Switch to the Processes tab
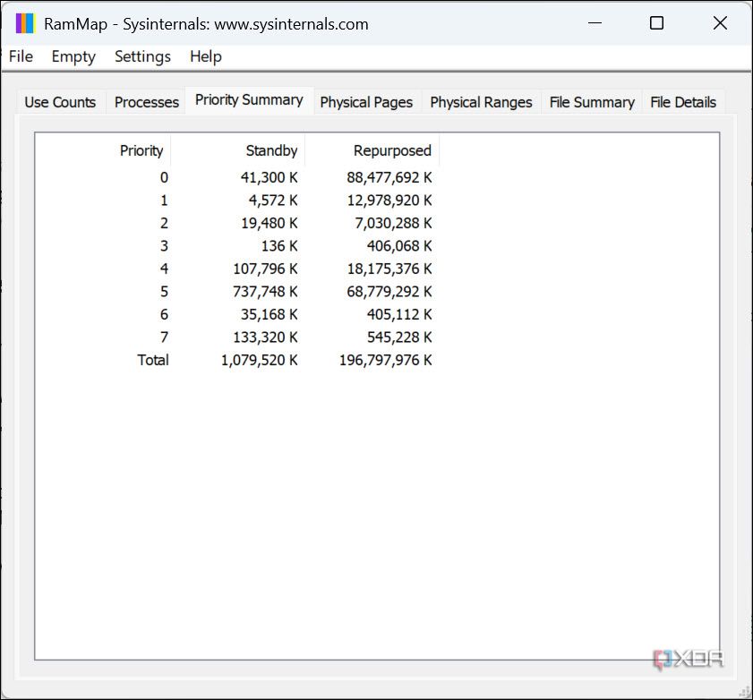The height and width of the screenshot is (700, 753). coord(147,102)
